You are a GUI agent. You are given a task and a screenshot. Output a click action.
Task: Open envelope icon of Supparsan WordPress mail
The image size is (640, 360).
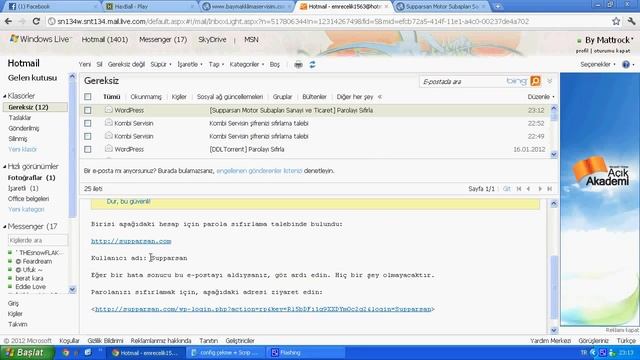point(109,109)
